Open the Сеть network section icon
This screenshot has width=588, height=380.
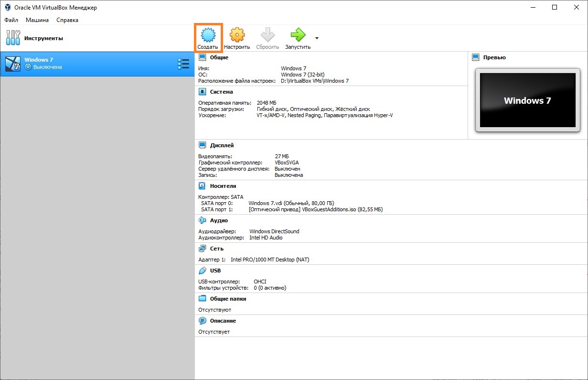(202, 249)
